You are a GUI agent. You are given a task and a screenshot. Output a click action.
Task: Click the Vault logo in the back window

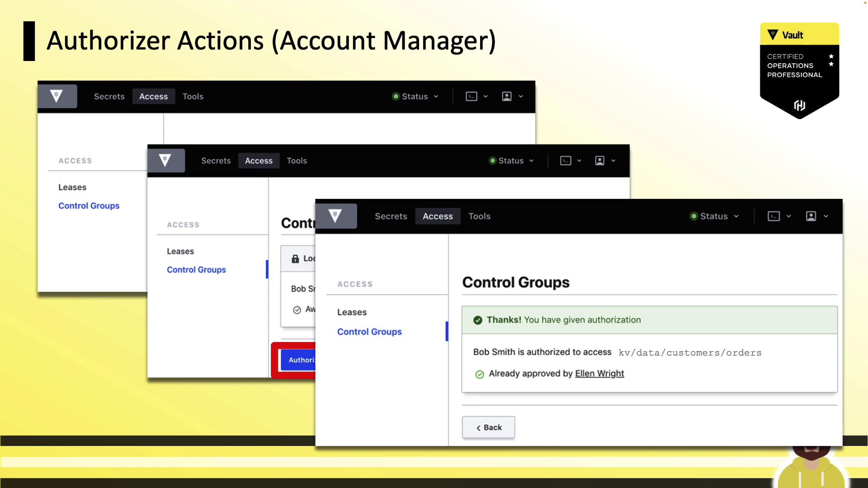click(57, 96)
